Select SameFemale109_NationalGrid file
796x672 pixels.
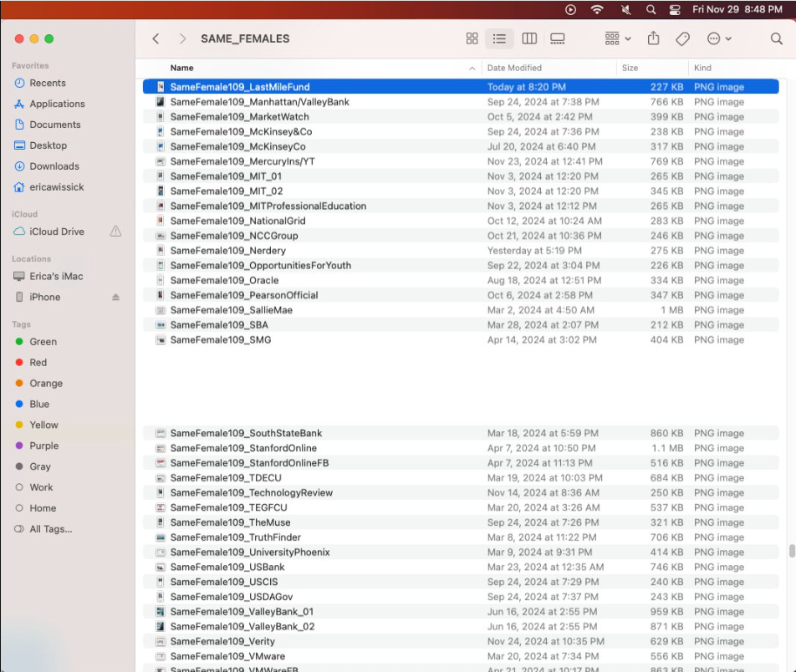pos(461,221)
